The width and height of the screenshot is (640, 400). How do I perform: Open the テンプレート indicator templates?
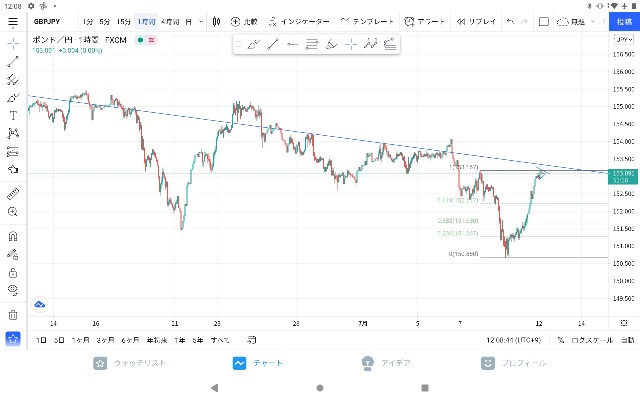[367, 22]
